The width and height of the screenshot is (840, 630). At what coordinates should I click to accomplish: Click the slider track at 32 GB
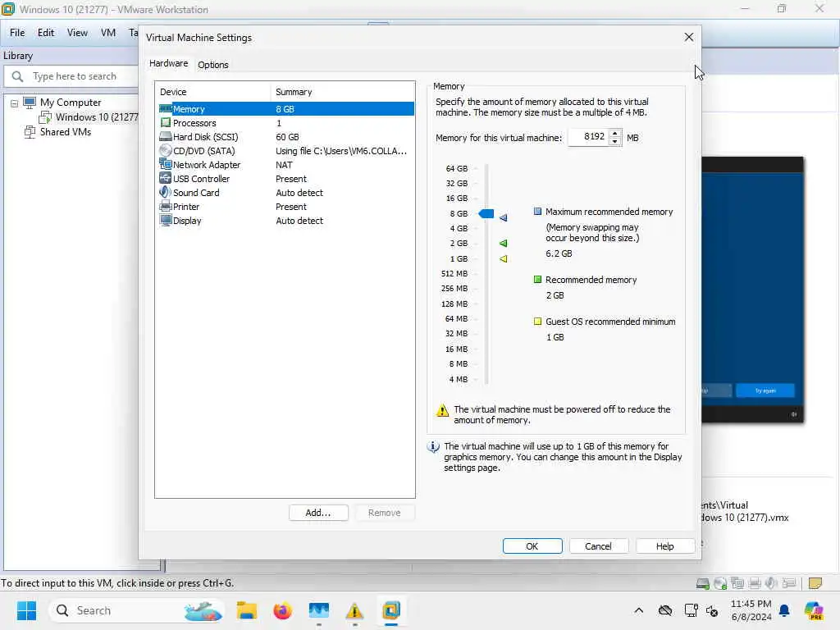(486, 183)
